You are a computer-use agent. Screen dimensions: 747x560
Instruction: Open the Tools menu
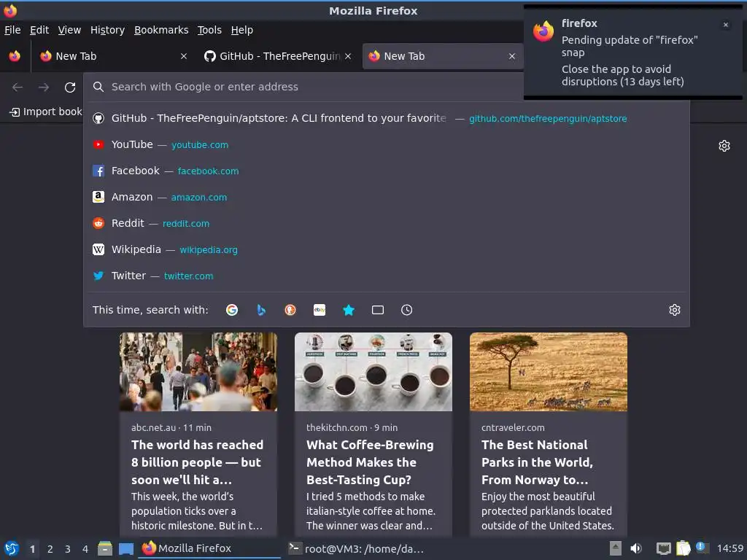pos(209,30)
